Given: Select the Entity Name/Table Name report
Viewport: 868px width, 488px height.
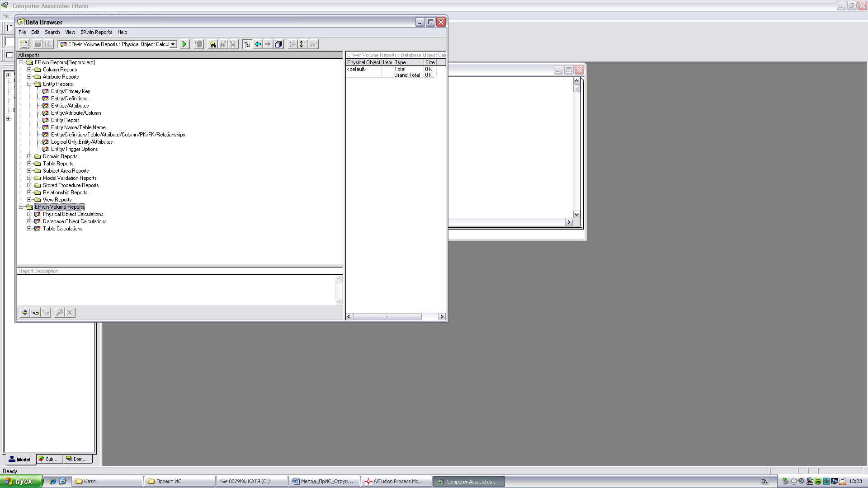Looking at the screenshot, I should click(78, 127).
